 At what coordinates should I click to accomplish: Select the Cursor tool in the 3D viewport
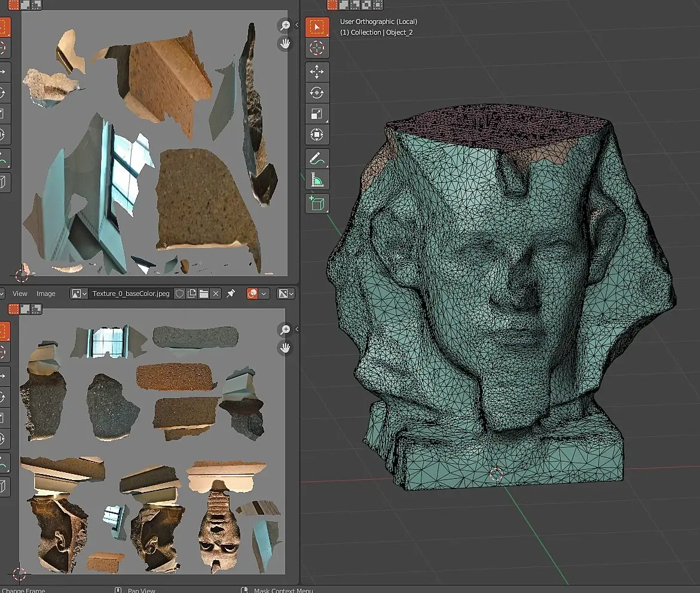(x=317, y=48)
